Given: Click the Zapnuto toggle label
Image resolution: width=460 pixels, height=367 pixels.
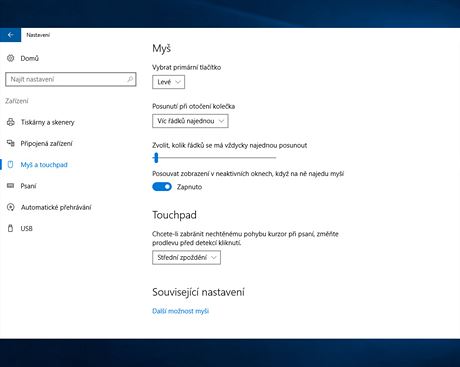Looking at the screenshot, I should pos(189,187).
